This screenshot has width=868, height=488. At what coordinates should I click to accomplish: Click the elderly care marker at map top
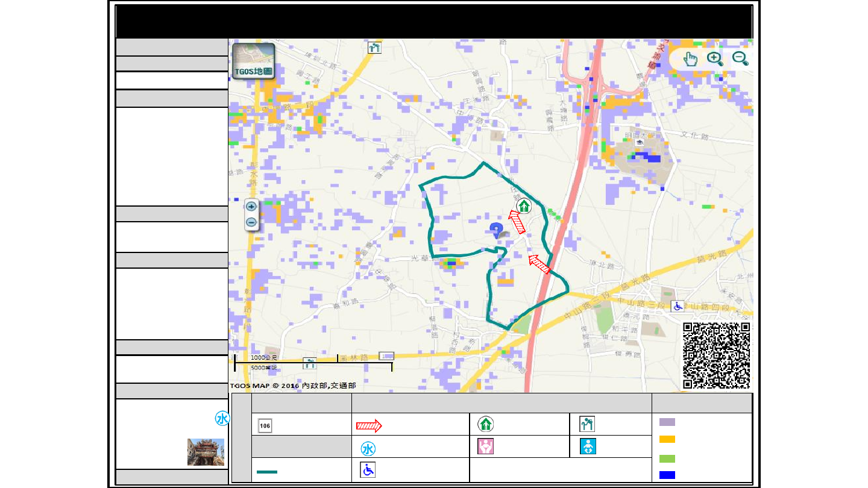click(x=374, y=47)
